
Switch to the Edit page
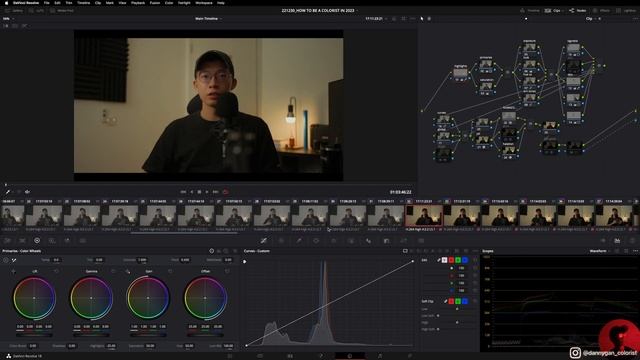pyautogui.click(x=290, y=356)
